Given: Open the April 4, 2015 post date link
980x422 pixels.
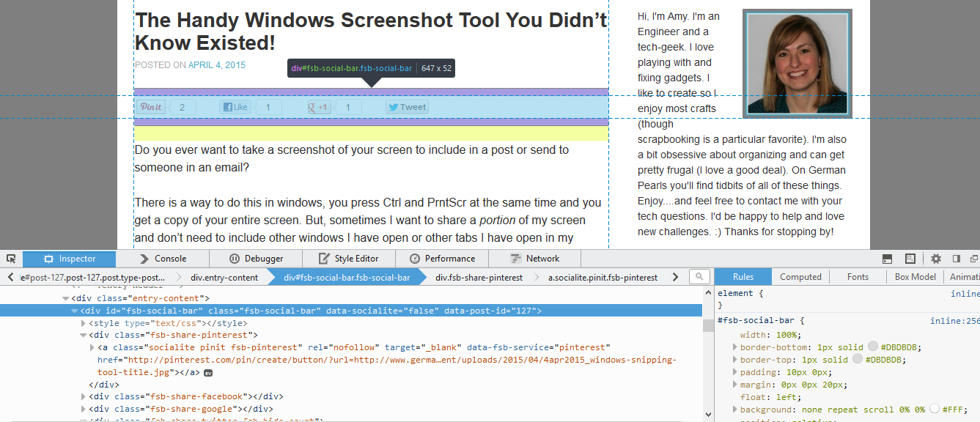Looking at the screenshot, I should click(217, 65).
